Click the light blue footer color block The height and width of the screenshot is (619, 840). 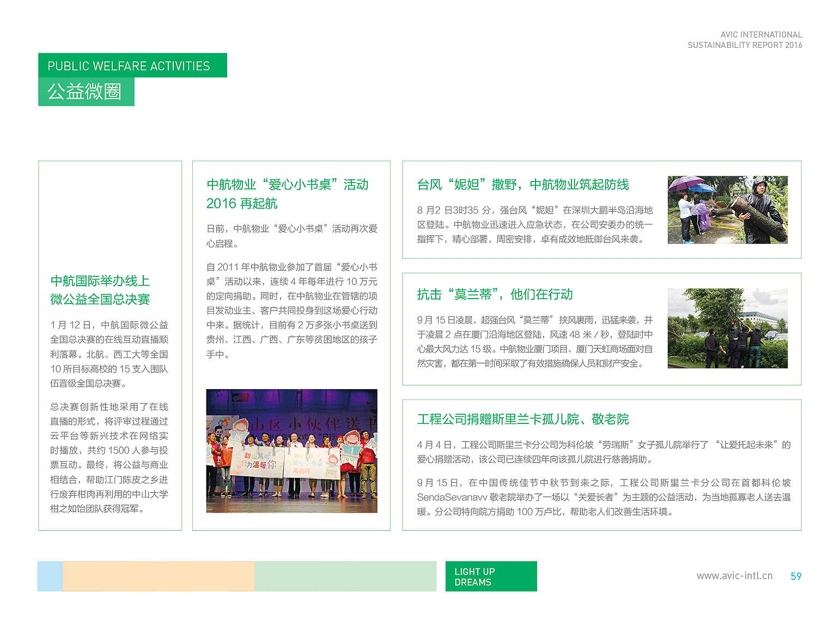coord(50,576)
